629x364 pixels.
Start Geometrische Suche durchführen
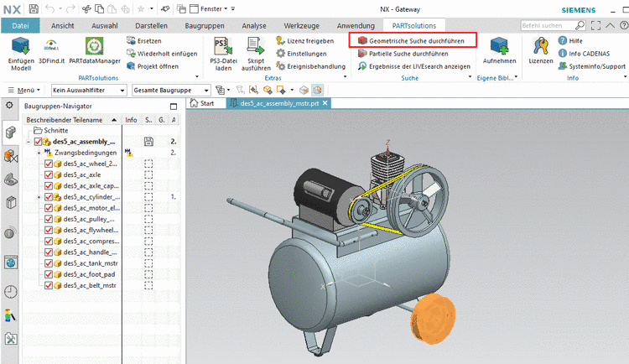411,41
